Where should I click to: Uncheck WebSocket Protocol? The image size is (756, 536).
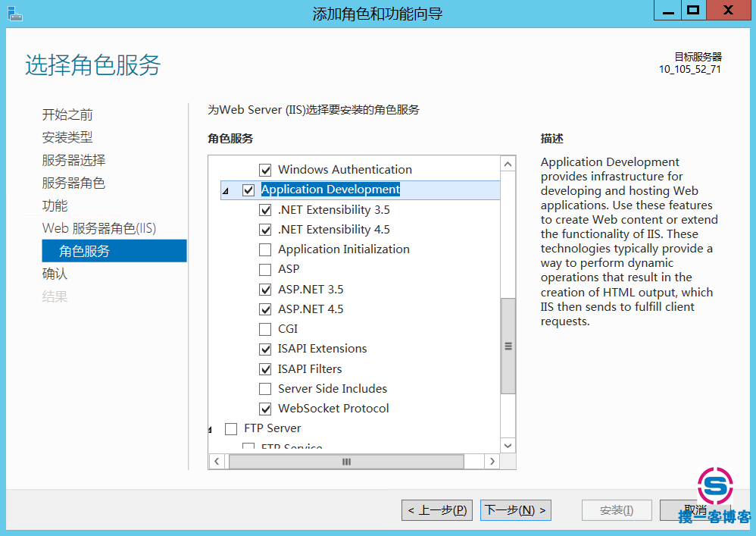(265, 409)
